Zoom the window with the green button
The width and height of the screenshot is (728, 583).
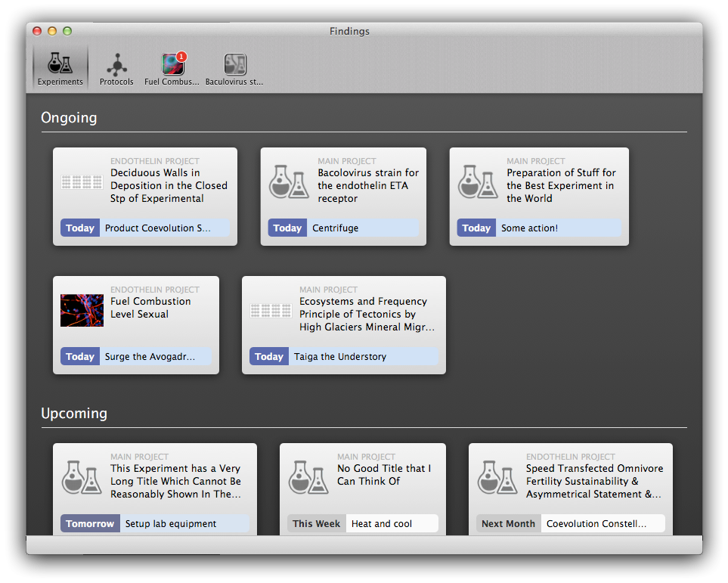click(67, 31)
